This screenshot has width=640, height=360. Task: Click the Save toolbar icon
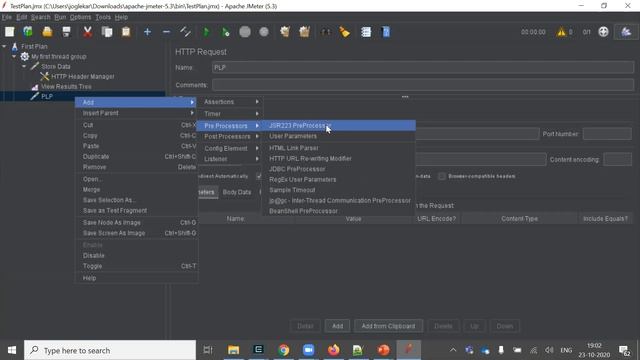pyautogui.click(x=67, y=32)
